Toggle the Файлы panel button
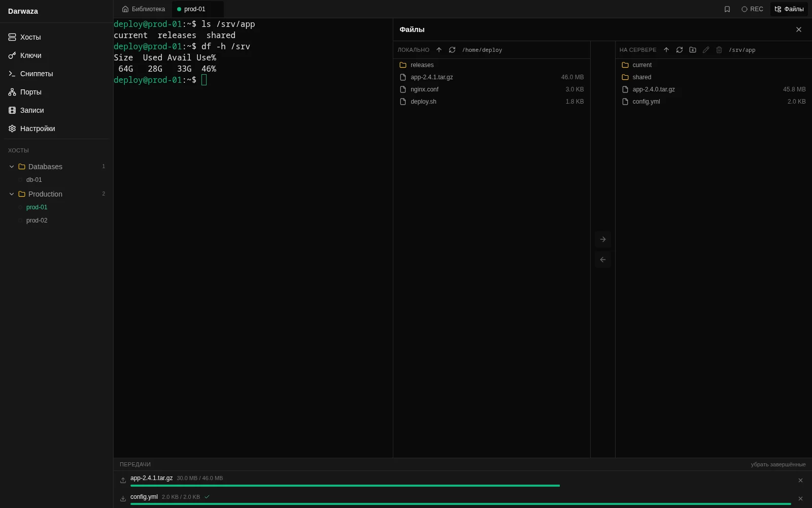This screenshot has width=812, height=508. [789, 9]
